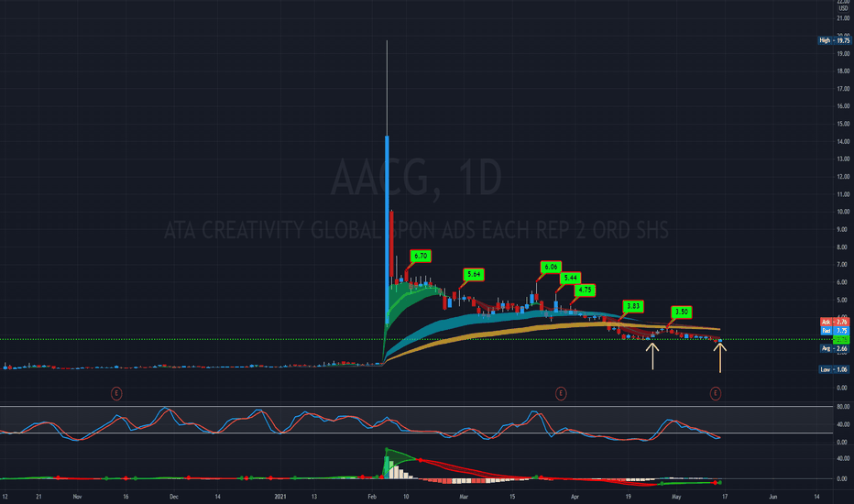
Task: Click the 2021 label on time axis
Action: (280, 497)
